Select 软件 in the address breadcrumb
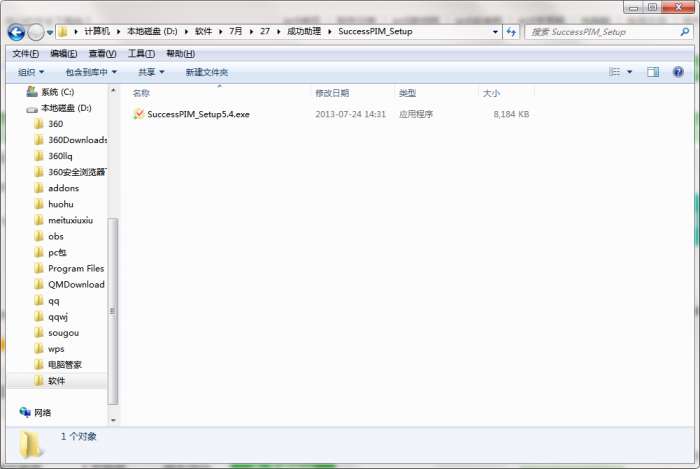700x469 pixels. [x=203, y=31]
